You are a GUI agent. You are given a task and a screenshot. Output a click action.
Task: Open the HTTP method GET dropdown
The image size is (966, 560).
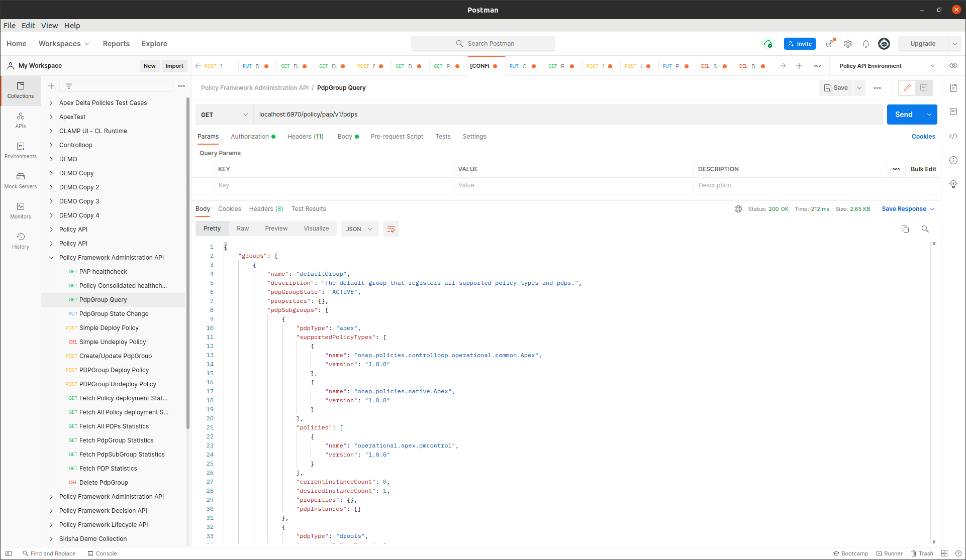click(x=224, y=115)
